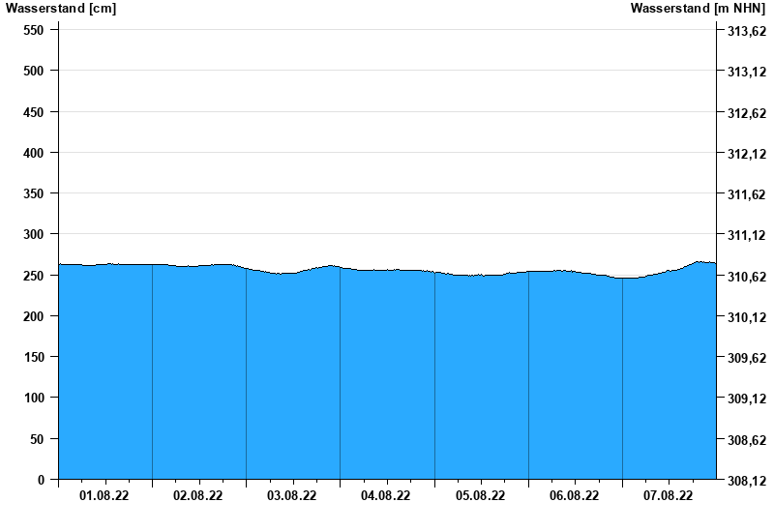Click the 310,62 right axis label
The width and height of the screenshot is (774, 532).
[x=747, y=277]
